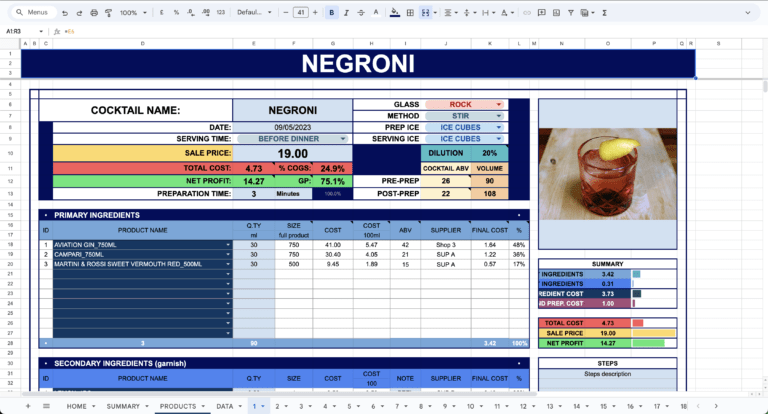Open the PREP ICE cubes dropdown

click(499, 127)
